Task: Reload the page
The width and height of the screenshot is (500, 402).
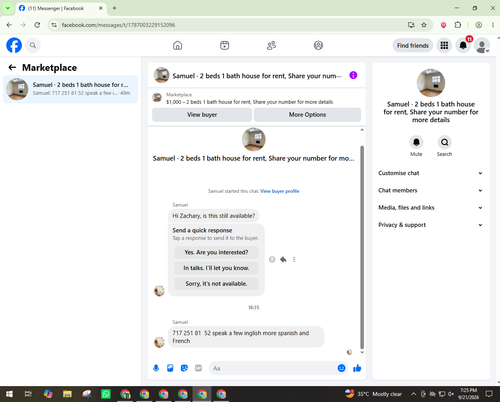Action: [37, 25]
